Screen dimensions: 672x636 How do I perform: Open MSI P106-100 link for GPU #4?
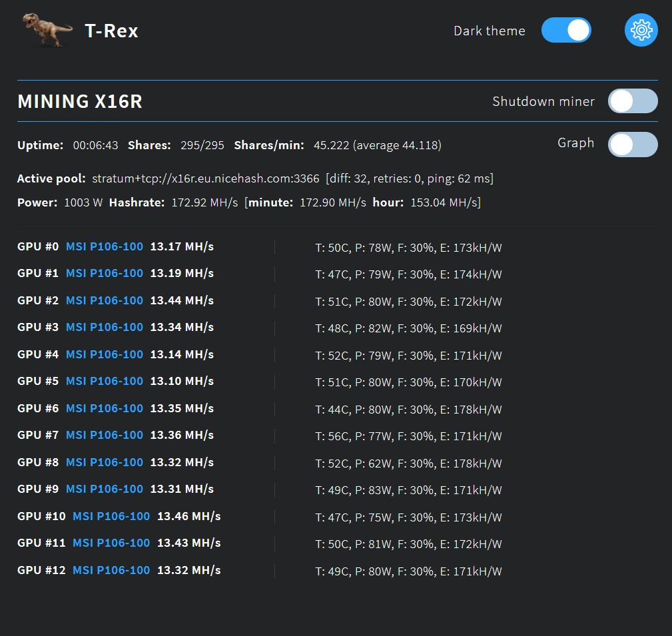104,355
